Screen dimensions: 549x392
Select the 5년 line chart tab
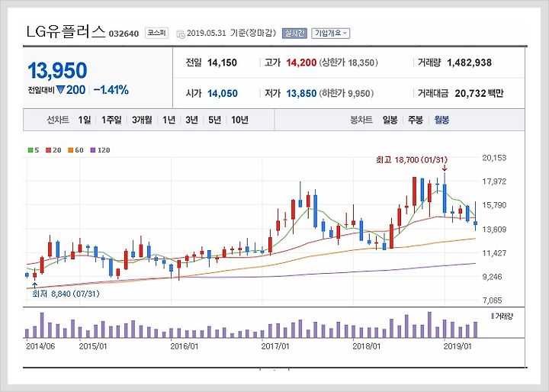pyautogui.click(x=214, y=120)
